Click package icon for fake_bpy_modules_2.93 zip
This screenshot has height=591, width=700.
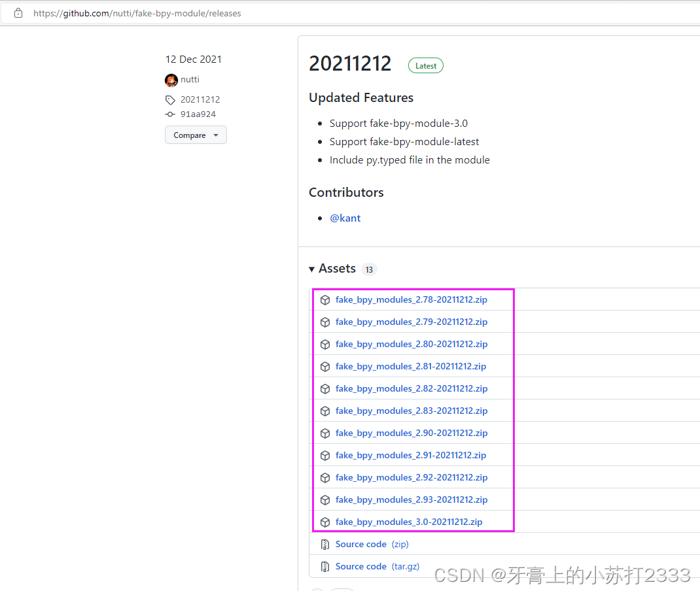tap(325, 500)
